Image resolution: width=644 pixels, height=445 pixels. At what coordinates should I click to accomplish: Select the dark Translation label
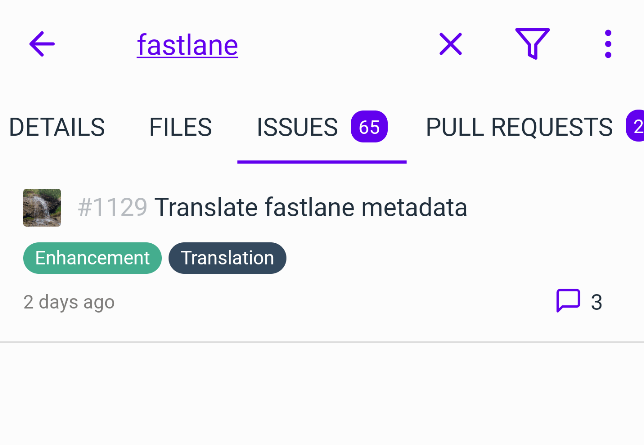click(x=228, y=258)
